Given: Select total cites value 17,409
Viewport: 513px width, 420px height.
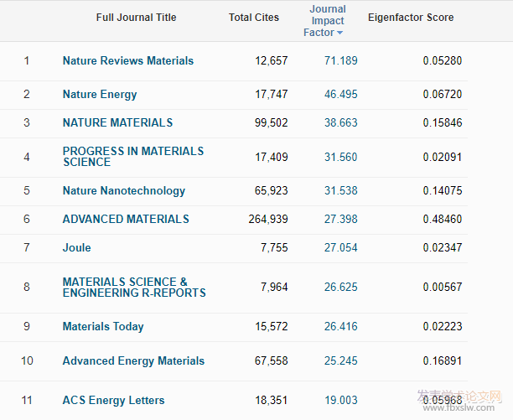Looking at the screenshot, I should click(272, 158).
